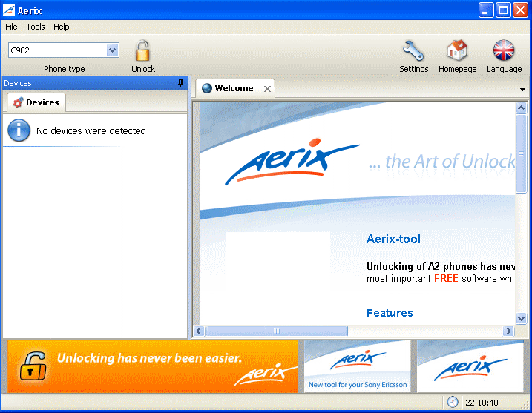Click the horizontal scrollbar thumb

pyautogui.click(x=277, y=331)
